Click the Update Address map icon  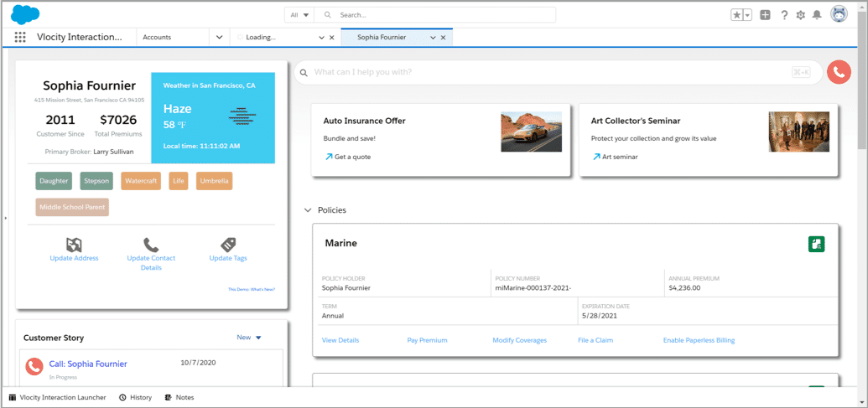pos(74,245)
